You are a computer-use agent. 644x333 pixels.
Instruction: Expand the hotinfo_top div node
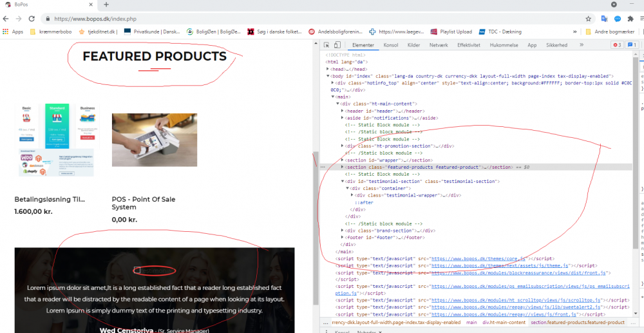(333, 83)
